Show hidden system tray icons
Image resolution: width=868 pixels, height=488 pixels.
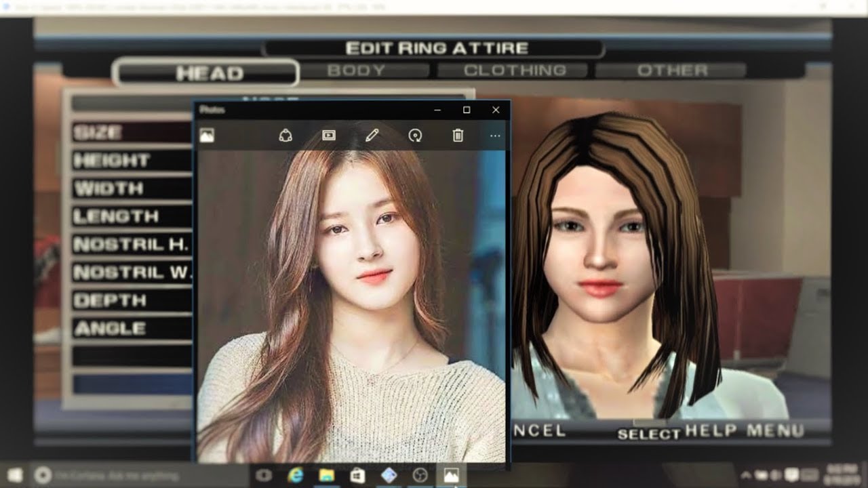click(x=746, y=475)
